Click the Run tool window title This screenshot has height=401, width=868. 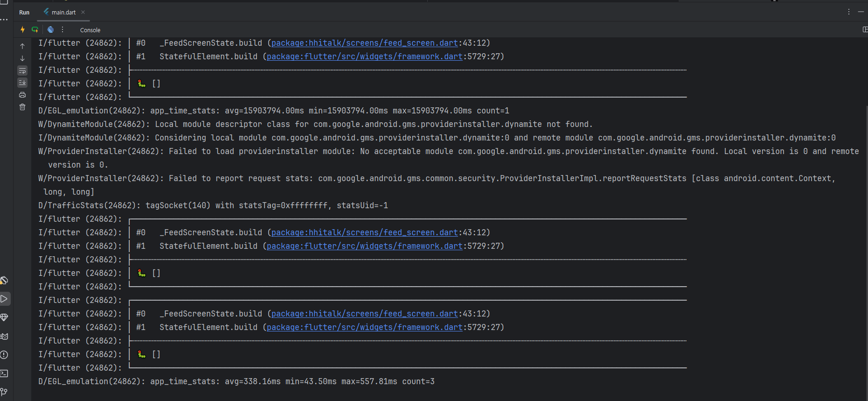24,13
